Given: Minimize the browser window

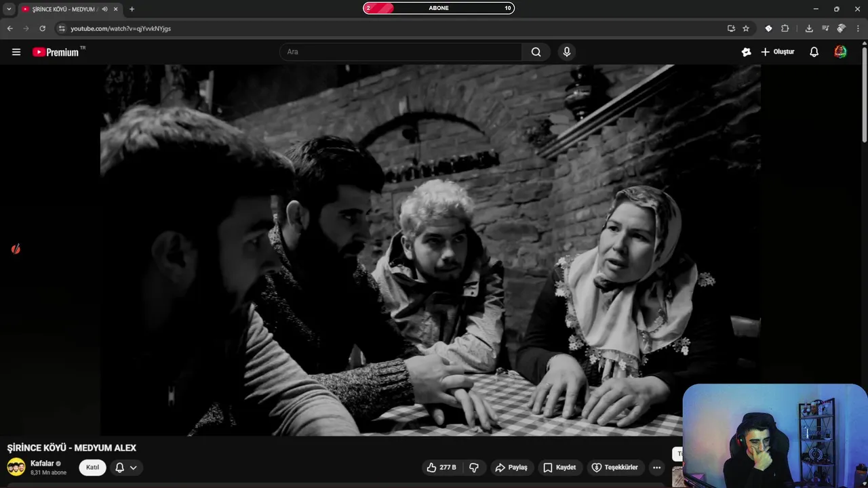Looking at the screenshot, I should (x=816, y=9).
